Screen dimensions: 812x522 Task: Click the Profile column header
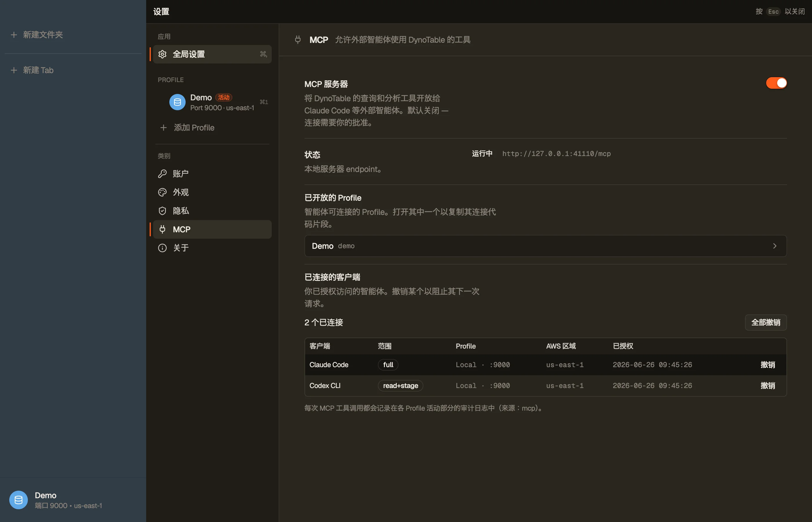point(465,346)
